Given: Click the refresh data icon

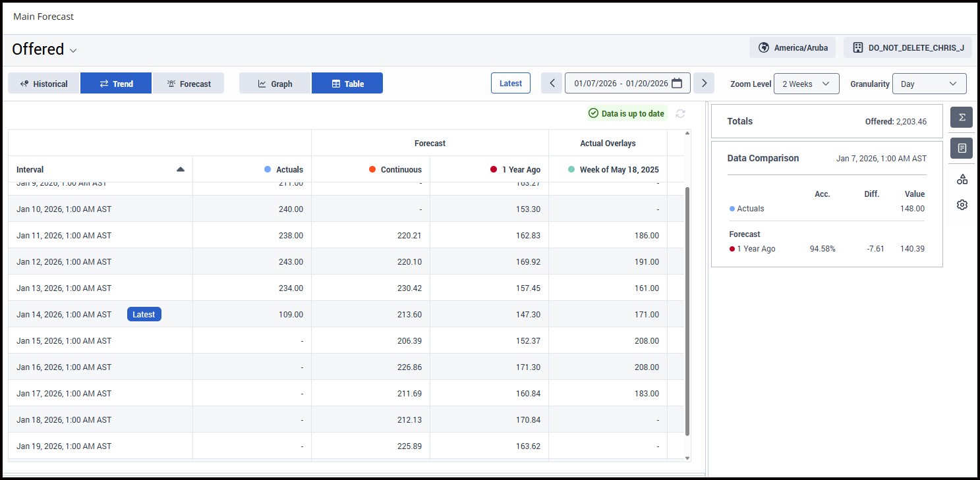Looking at the screenshot, I should 681,114.
